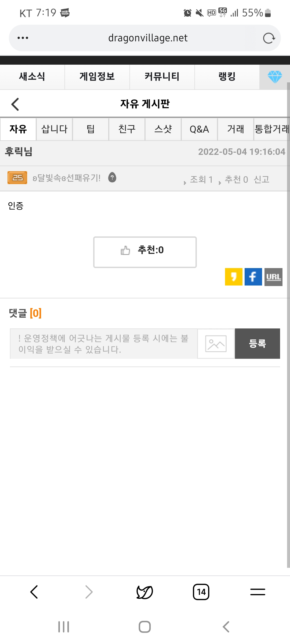
Task: Go back using board header arrow
Action: tap(15, 104)
